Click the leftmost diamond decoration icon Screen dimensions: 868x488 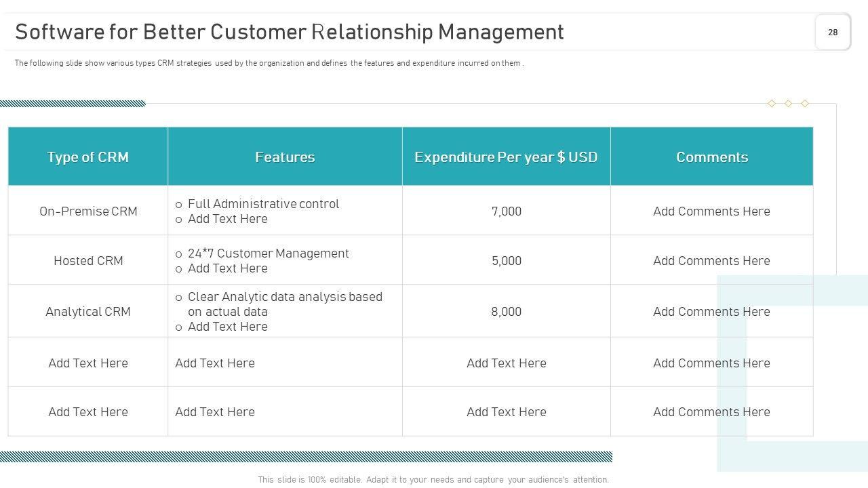click(772, 104)
